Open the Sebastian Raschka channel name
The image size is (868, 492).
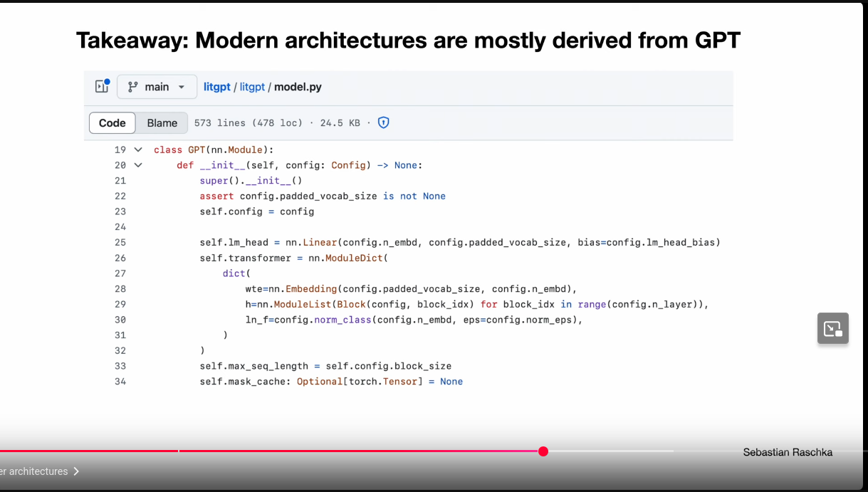click(788, 452)
